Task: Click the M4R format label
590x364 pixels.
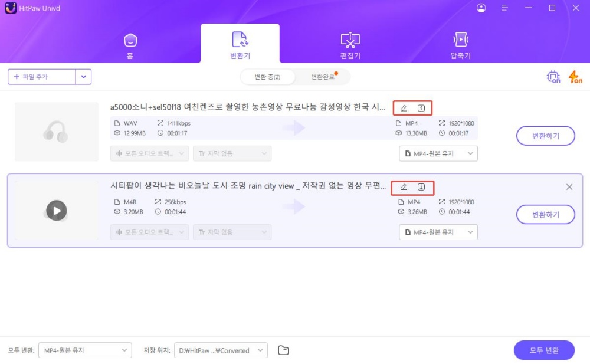Action: [130, 202]
